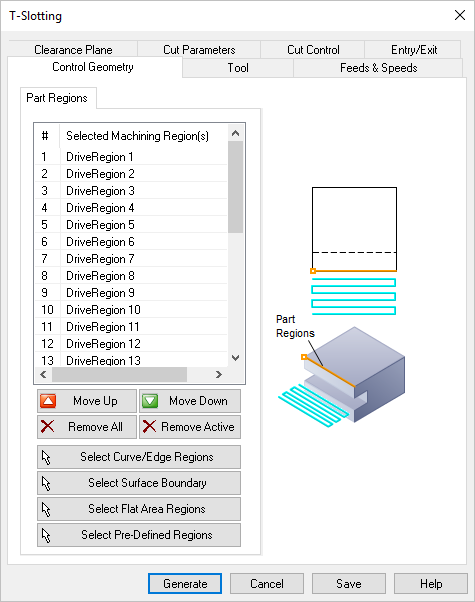Image resolution: width=475 pixels, height=602 pixels.
Task: Select DriveRegion 3 in the list
Action: [x=131, y=190]
